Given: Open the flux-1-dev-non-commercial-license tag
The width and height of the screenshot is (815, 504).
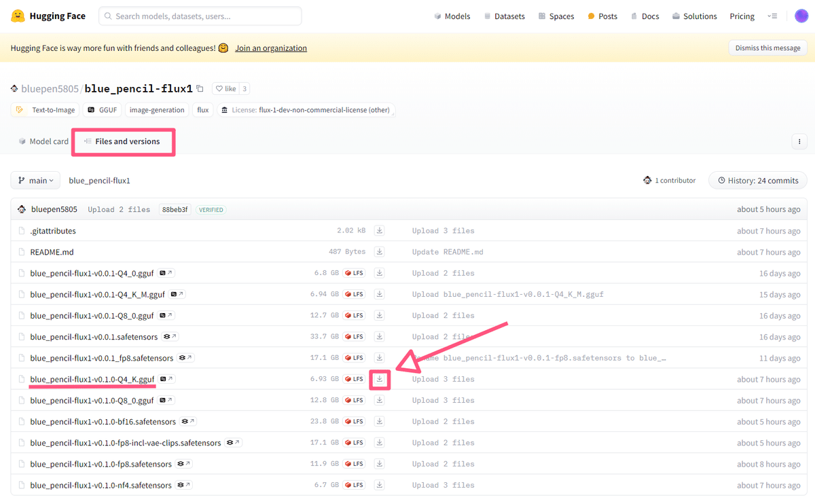Looking at the screenshot, I should click(306, 110).
